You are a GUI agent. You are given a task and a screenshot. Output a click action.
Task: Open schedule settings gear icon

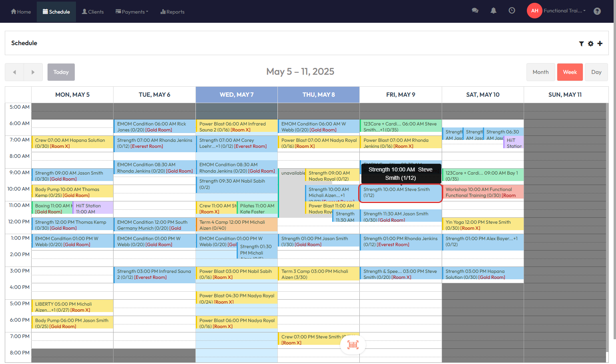click(590, 44)
